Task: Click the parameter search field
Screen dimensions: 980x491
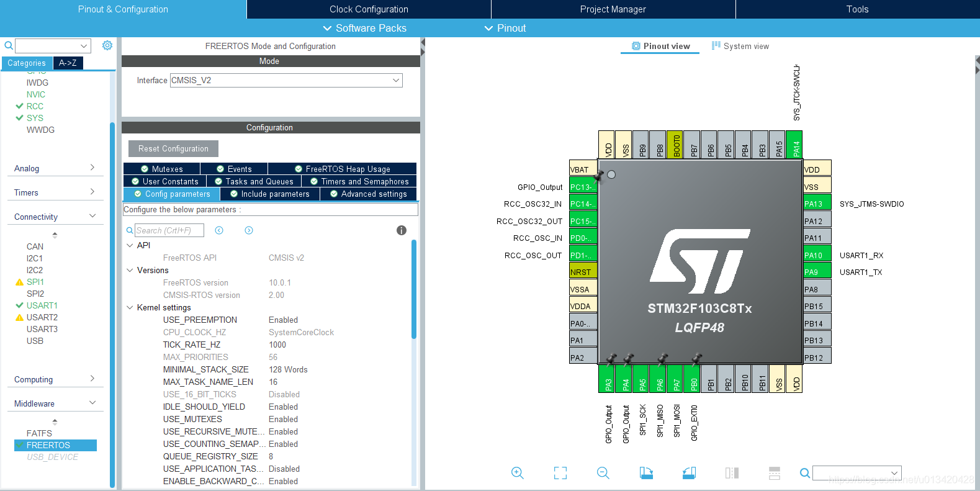Action: coord(169,230)
